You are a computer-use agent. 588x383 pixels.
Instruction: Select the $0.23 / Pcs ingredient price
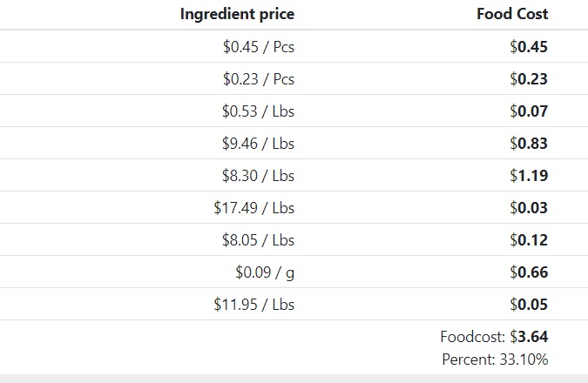[x=259, y=79]
